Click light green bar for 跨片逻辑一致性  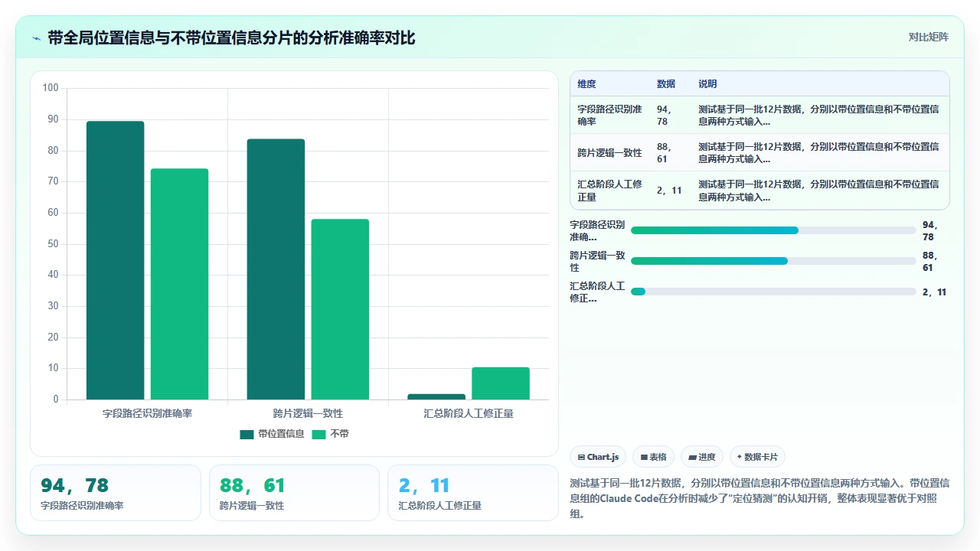click(x=340, y=309)
